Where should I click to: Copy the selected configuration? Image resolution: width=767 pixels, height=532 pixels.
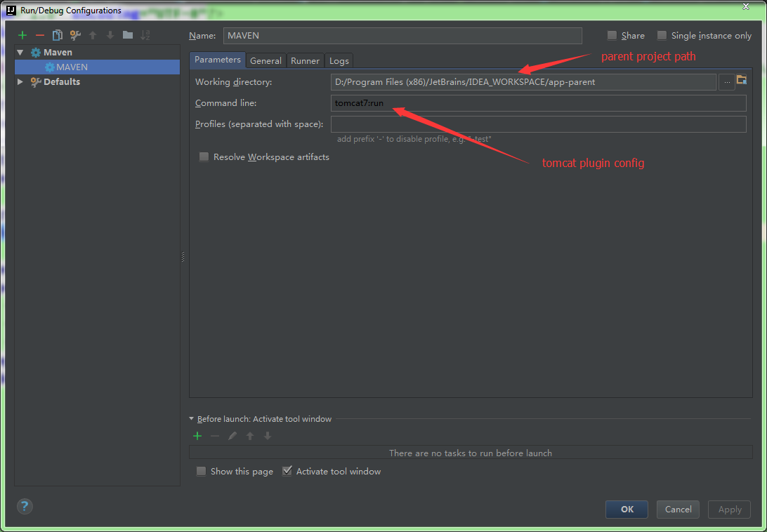58,35
